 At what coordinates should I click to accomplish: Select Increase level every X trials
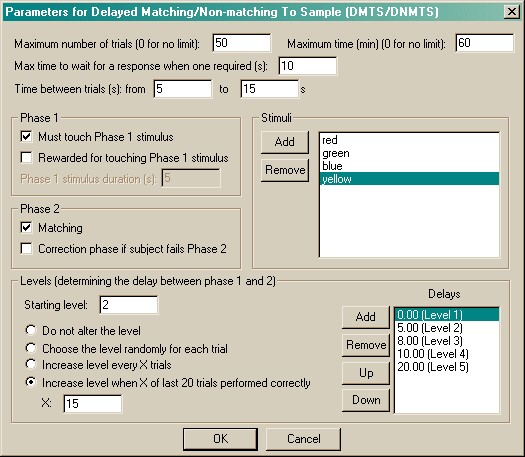click(x=31, y=364)
